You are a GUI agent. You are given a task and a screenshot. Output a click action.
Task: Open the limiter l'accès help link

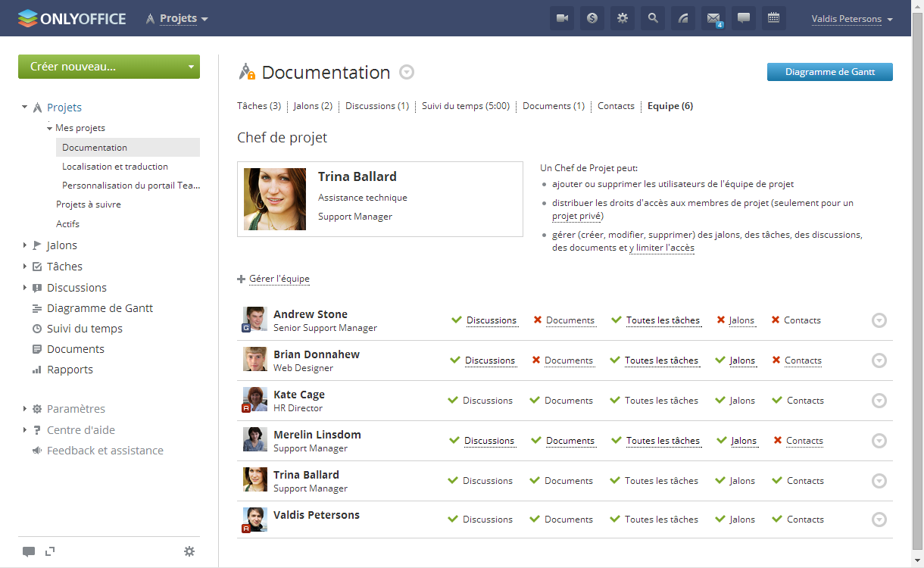[662, 248]
